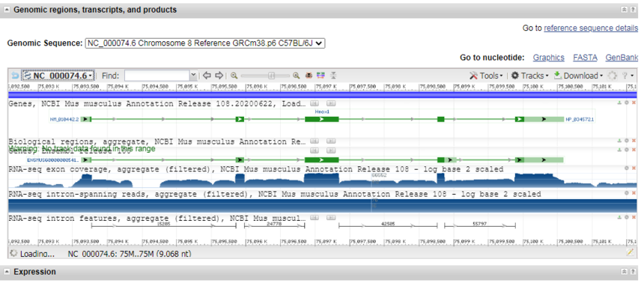Image resolution: width=644 pixels, height=283 pixels.
Task: Pan left with the left arrow icon
Action: 207,76
